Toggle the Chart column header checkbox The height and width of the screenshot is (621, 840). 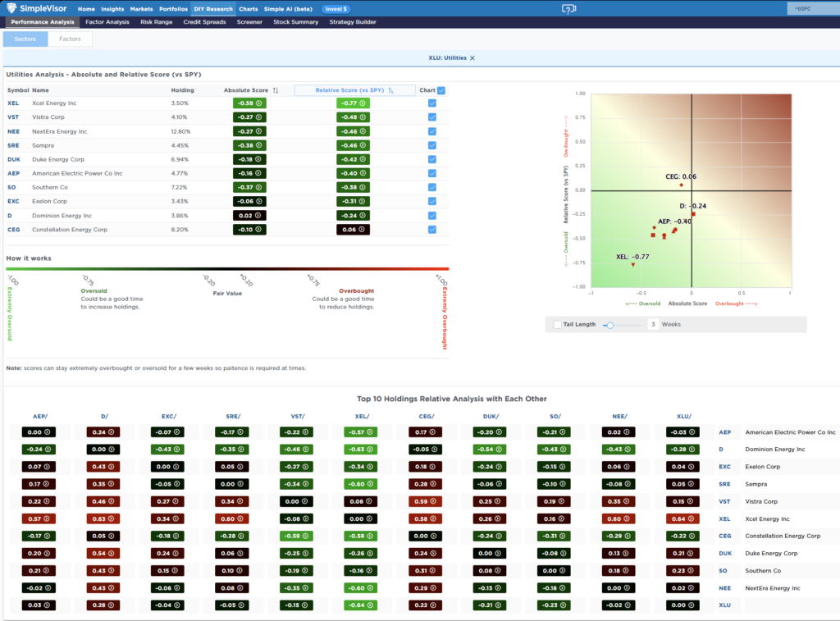point(441,90)
